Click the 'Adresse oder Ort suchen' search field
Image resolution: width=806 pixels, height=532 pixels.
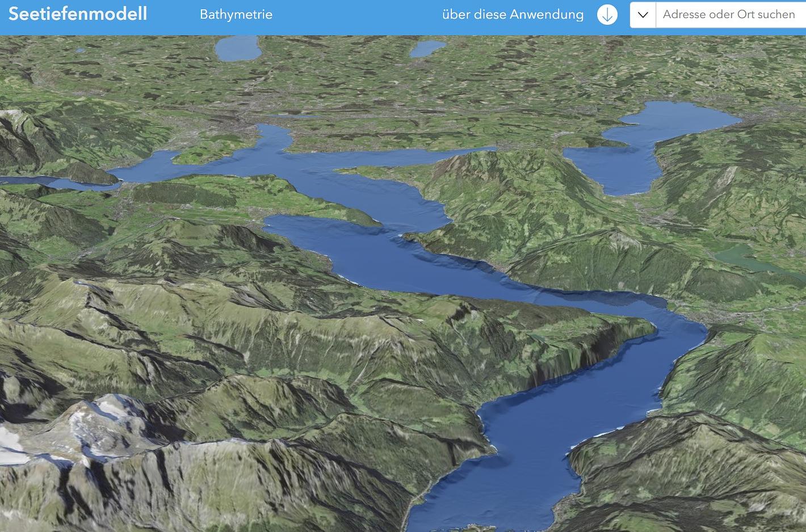click(729, 15)
